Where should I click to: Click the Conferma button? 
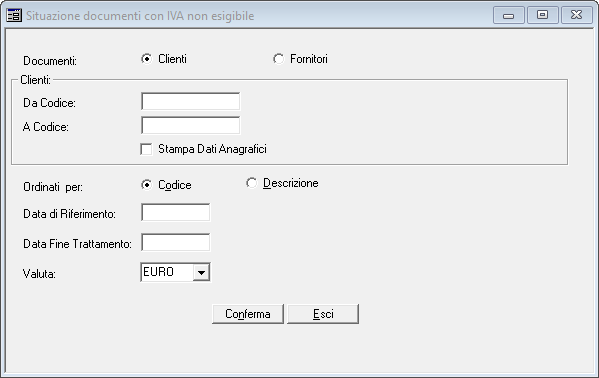[x=248, y=314]
